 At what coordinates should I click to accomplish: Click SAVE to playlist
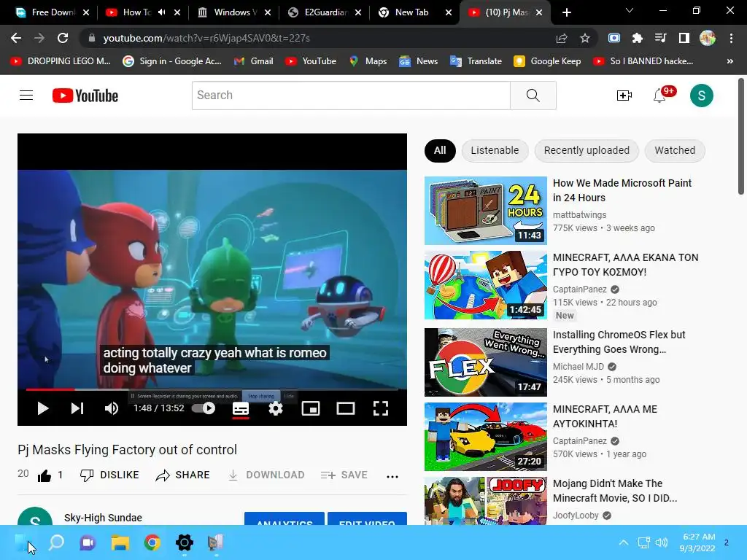tap(344, 475)
